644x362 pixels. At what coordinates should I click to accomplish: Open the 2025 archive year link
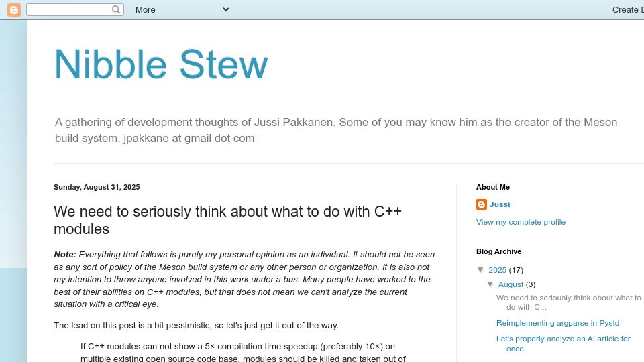pyautogui.click(x=497, y=270)
